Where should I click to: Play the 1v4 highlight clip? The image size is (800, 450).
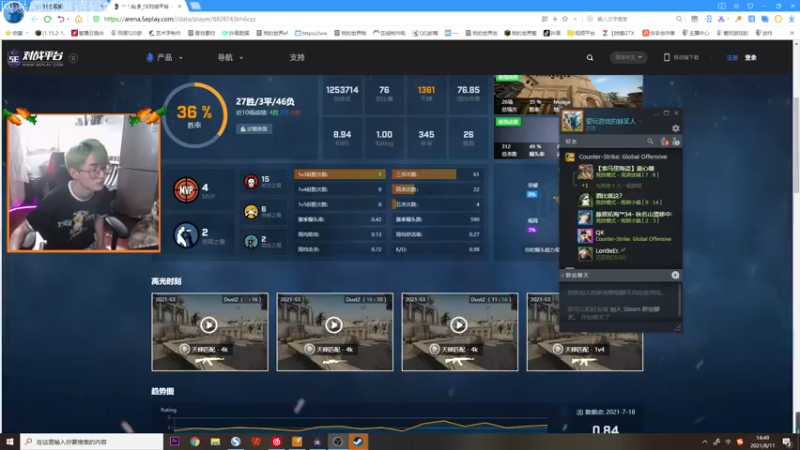click(585, 332)
